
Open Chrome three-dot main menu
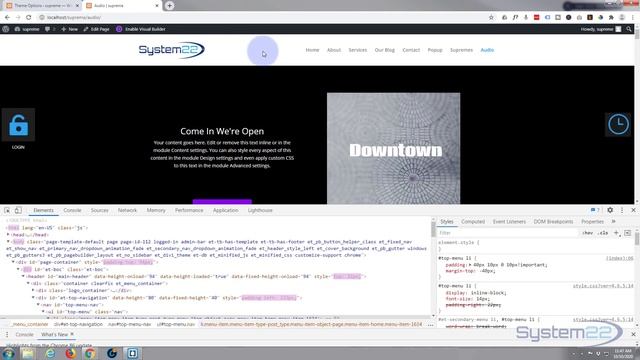click(x=633, y=17)
